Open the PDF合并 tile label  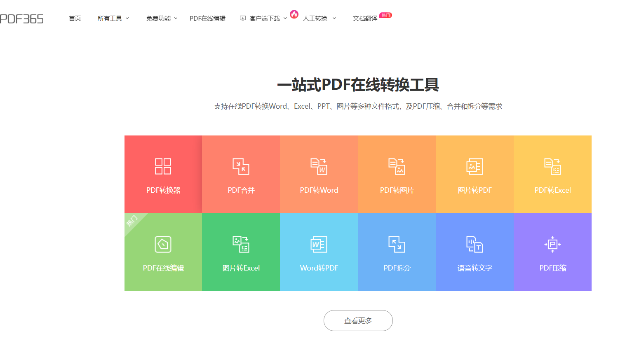coord(241,190)
